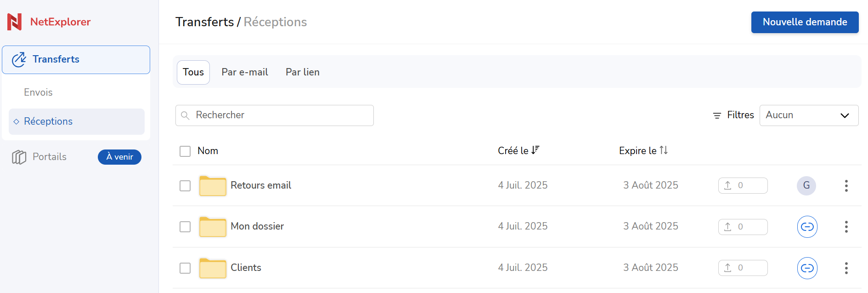Screen dimensions: 868x293
Task: Open the three-dot menu for Mon dossier
Action: click(x=846, y=227)
